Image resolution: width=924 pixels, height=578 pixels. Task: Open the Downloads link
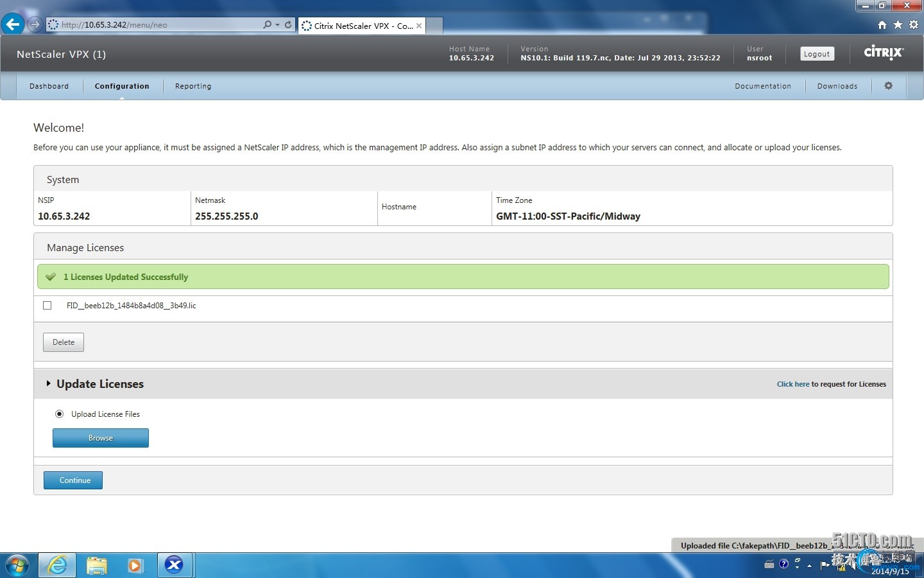pos(837,86)
